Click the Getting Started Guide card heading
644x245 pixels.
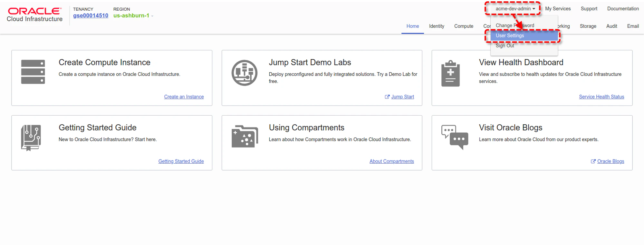[98, 128]
